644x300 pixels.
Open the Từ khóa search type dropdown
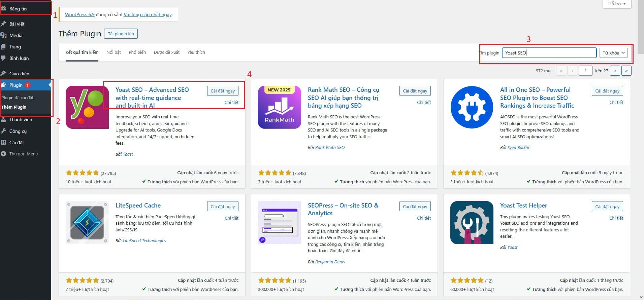pyautogui.click(x=613, y=53)
